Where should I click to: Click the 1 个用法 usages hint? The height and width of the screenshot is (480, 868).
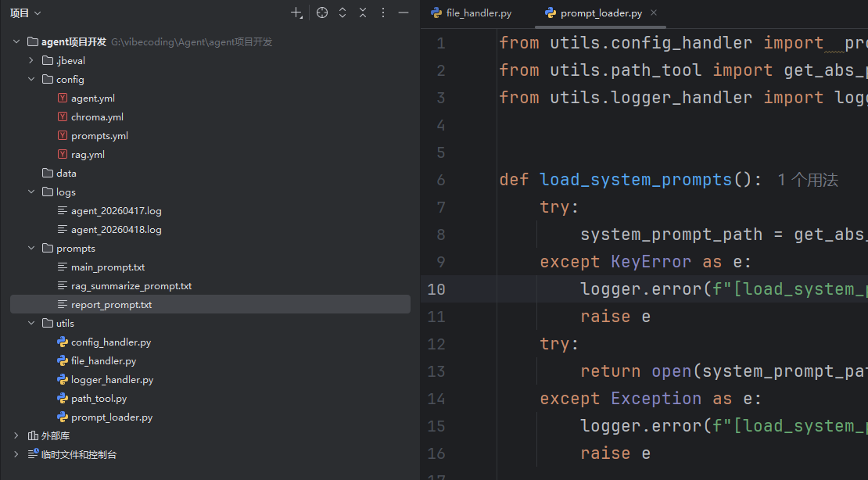808,180
